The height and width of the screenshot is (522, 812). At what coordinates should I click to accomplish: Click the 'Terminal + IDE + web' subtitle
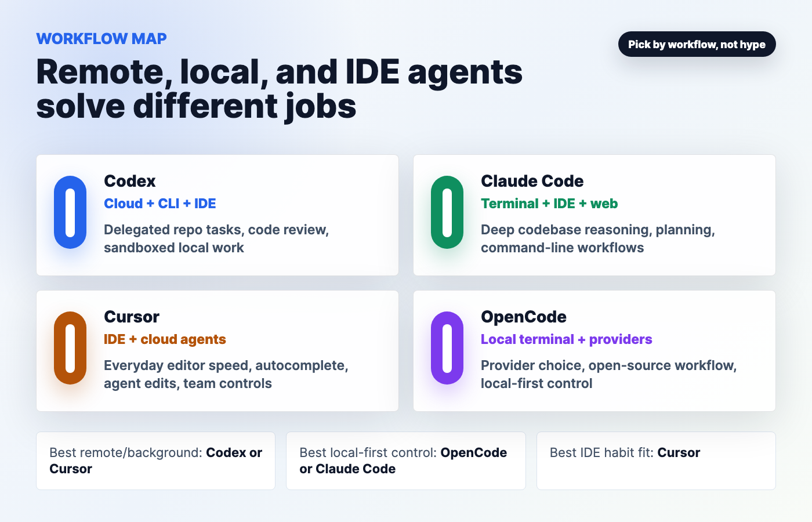coord(549,204)
